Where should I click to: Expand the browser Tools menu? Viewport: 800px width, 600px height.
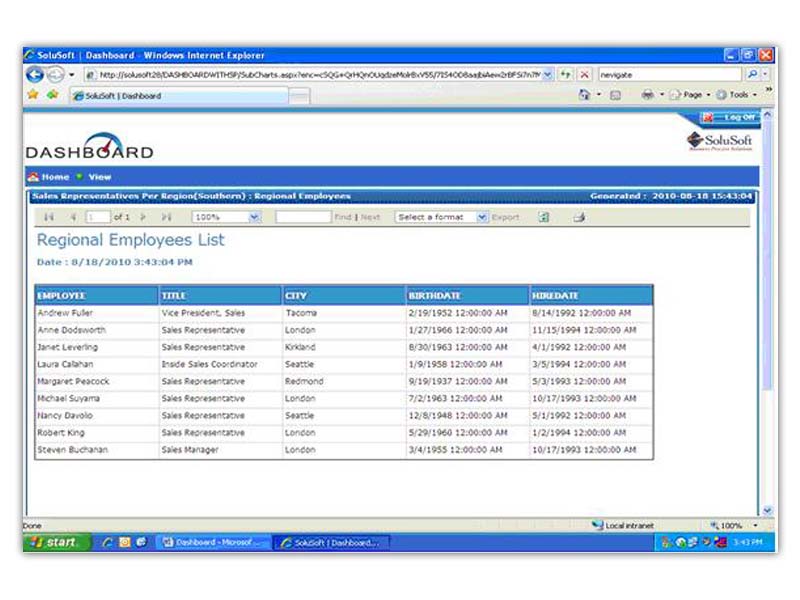[x=737, y=95]
